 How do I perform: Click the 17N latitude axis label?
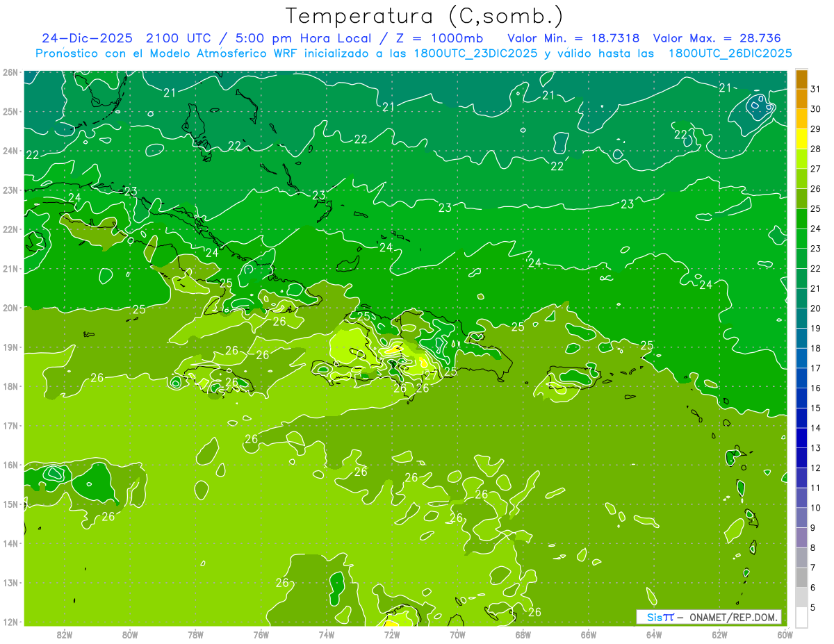(x=10, y=425)
